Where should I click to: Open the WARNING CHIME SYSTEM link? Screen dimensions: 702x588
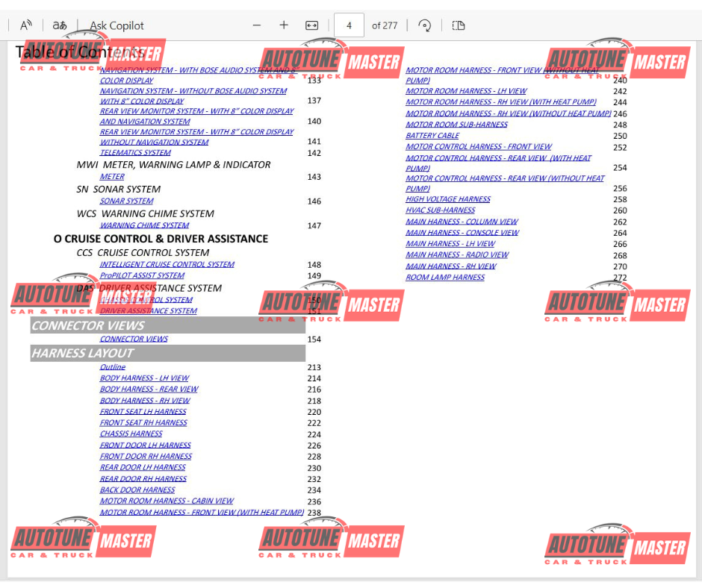pos(144,225)
